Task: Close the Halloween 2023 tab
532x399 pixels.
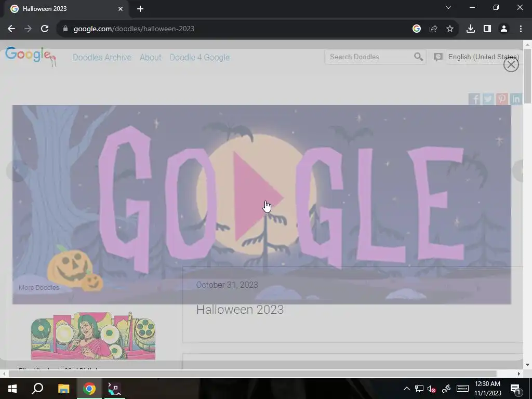Action: [121, 9]
